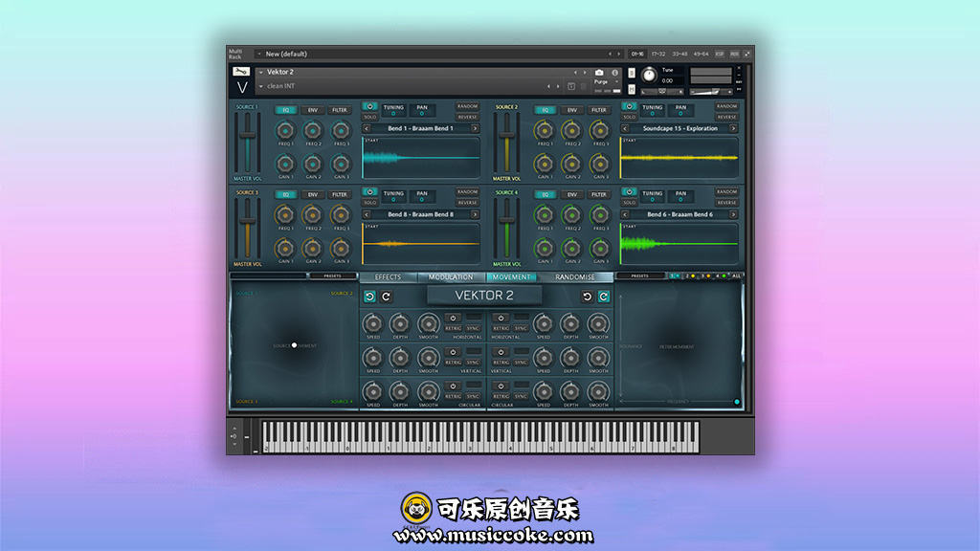Select Source 1 ENV tab
Viewport: 980px width, 551px height.
(313, 110)
